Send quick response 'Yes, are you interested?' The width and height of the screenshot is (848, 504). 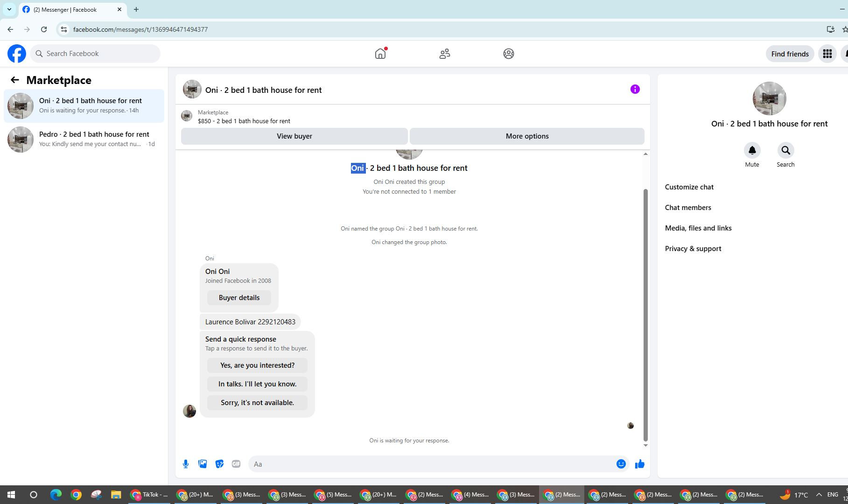(258, 365)
